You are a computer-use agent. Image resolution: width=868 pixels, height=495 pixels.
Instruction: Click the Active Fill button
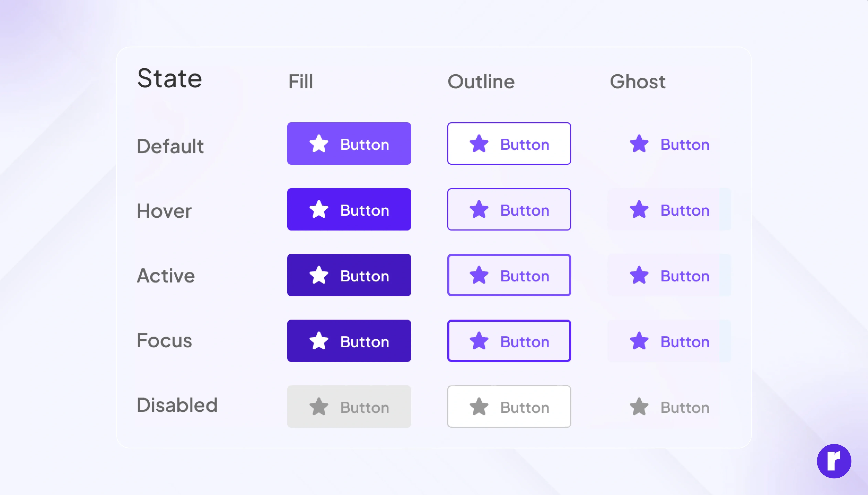pos(349,275)
